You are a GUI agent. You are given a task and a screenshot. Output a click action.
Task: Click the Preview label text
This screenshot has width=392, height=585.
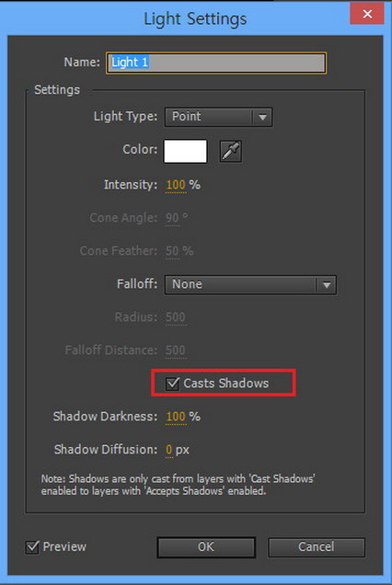(64, 547)
